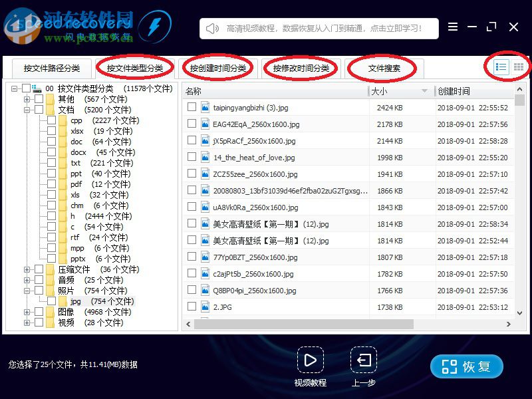532x399 pixels.
Task: Open the 按文件路径分类 tab
Action: pos(52,68)
